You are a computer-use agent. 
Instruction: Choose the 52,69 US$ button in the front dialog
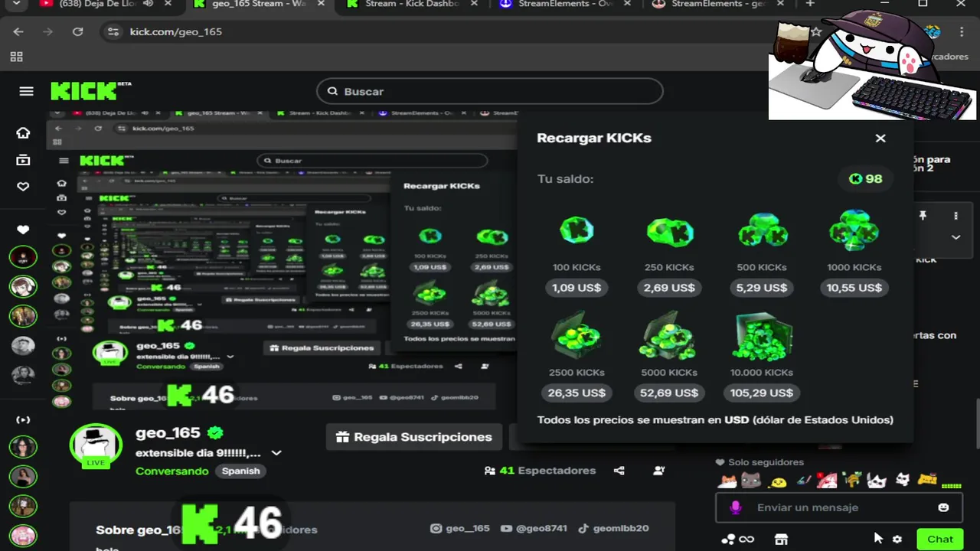pos(669,393)
